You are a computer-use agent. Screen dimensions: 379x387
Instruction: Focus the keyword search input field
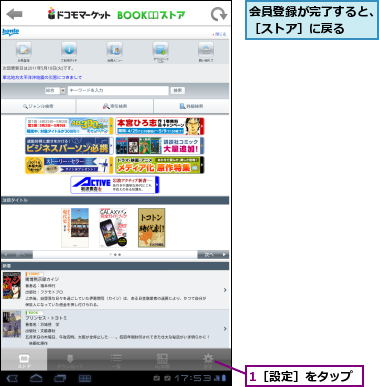click(118, 90)
